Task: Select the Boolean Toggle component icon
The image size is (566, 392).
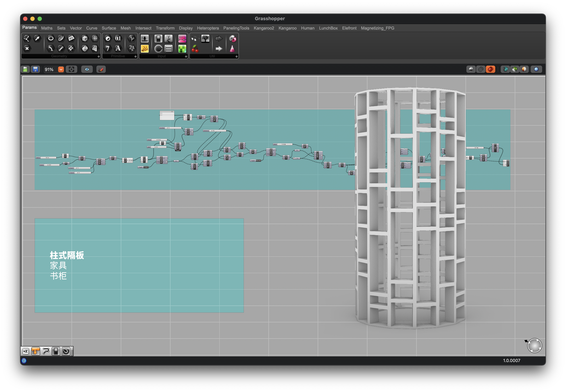Action: pyautogui.click(x=158, y=39)
